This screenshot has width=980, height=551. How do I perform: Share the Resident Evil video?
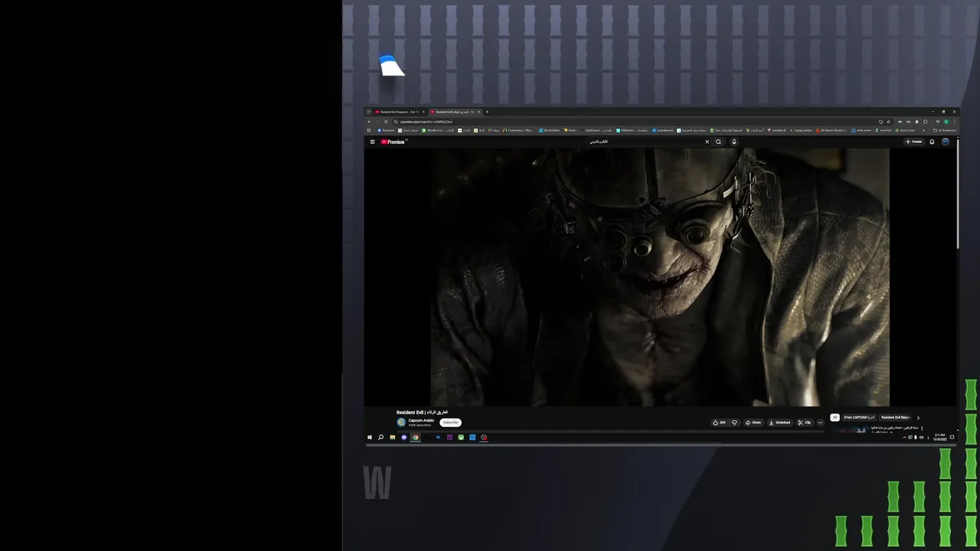[x=753, y=422]
